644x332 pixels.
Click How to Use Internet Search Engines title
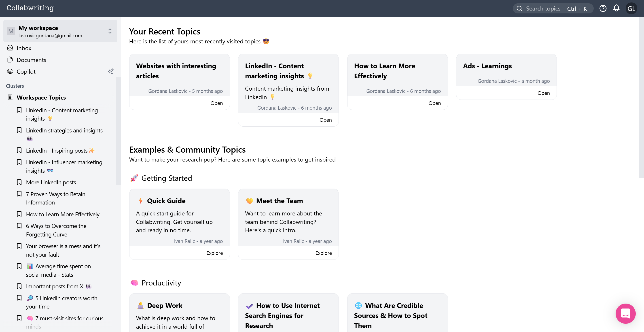click(282, 315)
